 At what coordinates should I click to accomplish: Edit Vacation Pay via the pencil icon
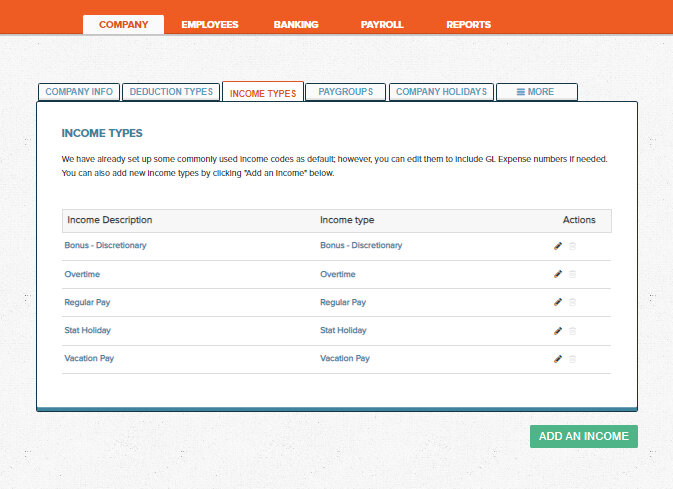558,358
